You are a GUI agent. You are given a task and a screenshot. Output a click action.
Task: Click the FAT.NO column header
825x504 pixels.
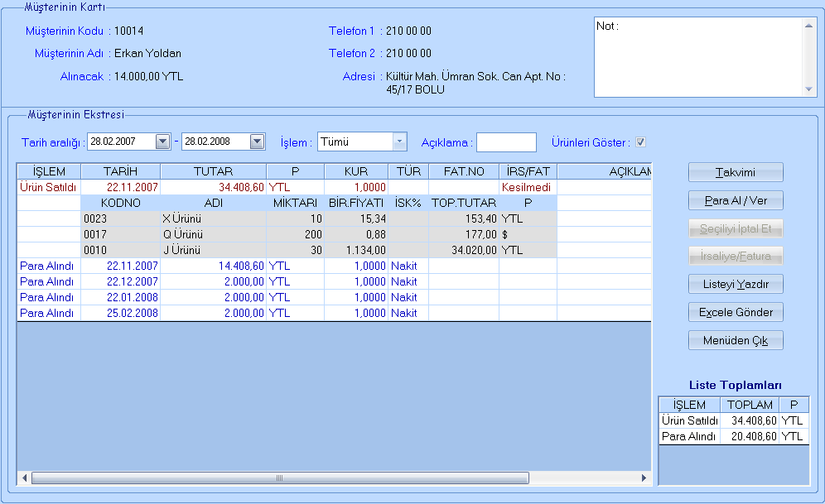pos(464,171)
